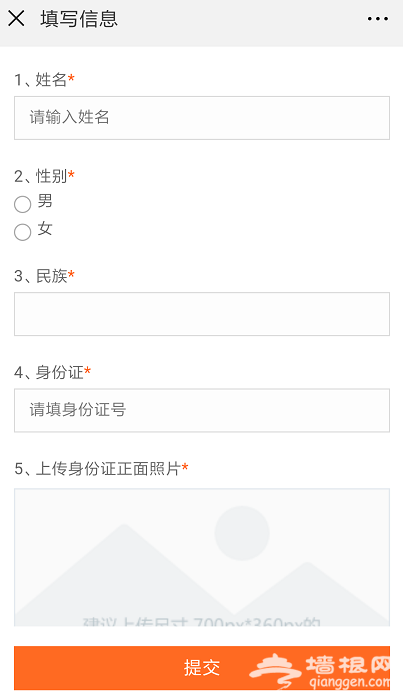Tap the ID card photo upload placeholder
Screen dimensions: 403x694
202,557
